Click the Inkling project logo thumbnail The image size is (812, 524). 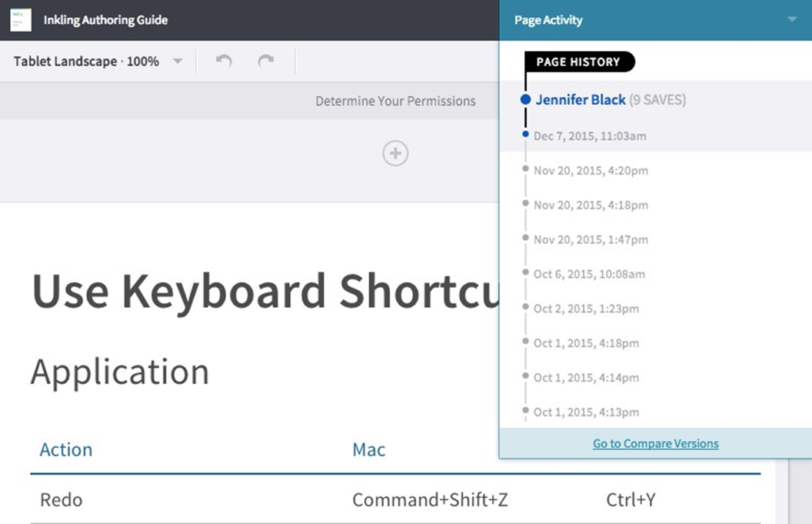[x=21, y=20]
